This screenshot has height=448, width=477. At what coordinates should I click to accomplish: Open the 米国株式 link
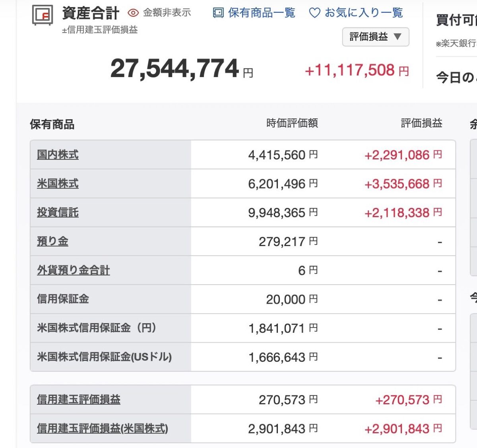tap(58, 184)
